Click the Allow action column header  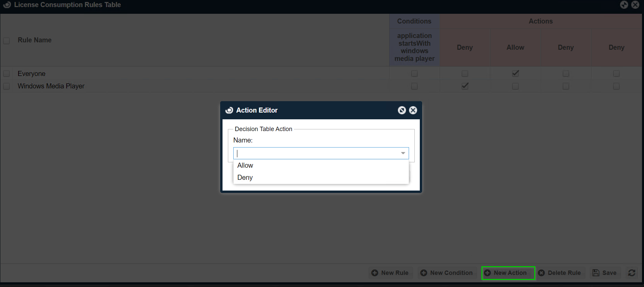(515, 47)
